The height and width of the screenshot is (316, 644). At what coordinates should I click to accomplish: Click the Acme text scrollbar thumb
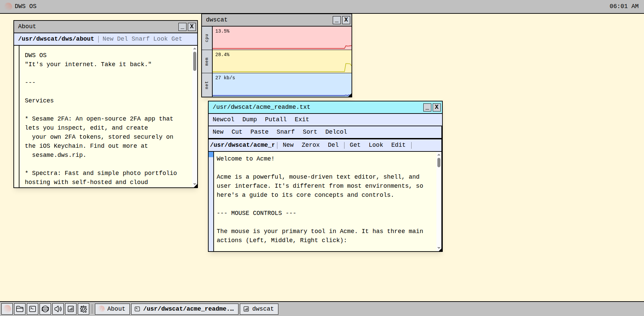coord(439,163)
